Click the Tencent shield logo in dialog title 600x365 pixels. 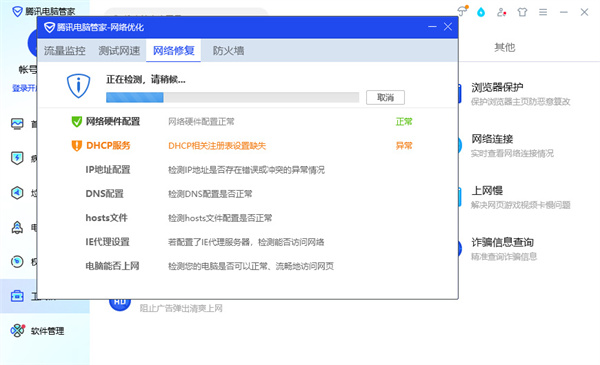point(49,27)
